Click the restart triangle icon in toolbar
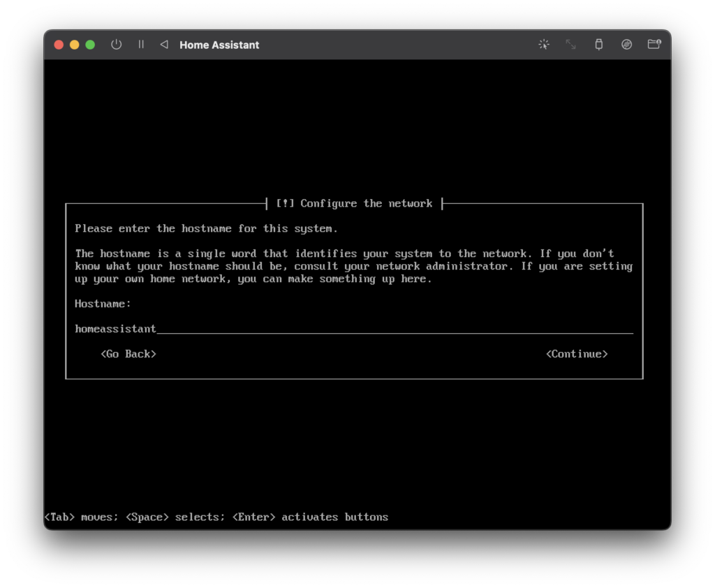 [x=164, y=45]
